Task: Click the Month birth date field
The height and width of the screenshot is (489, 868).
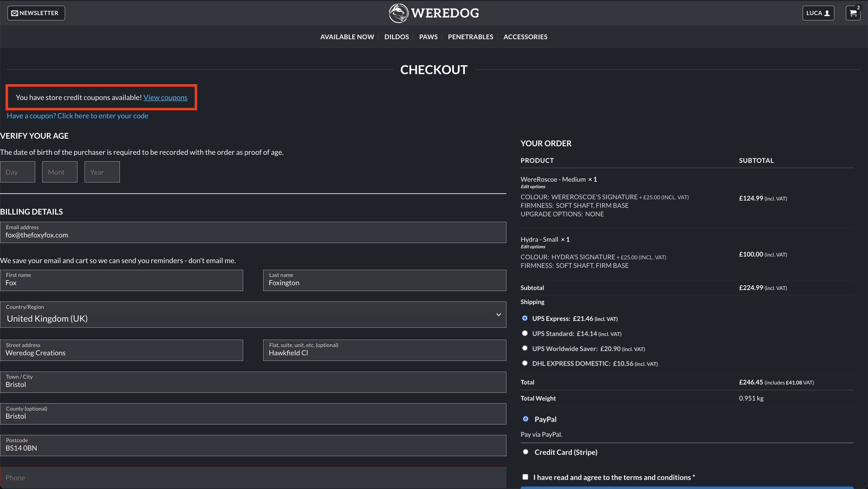Action: click(60, 172)
